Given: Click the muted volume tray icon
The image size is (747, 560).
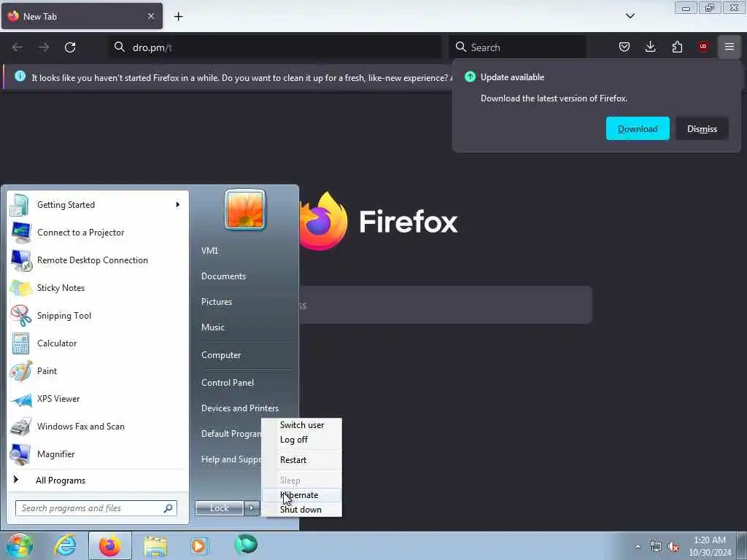Looking at the screenshot, I should [x=673, y=547].
